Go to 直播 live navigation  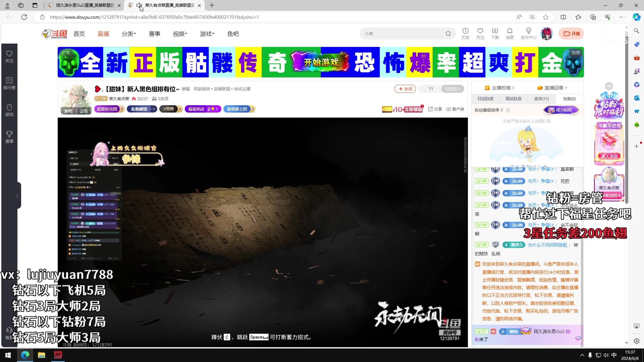[103, 34]
